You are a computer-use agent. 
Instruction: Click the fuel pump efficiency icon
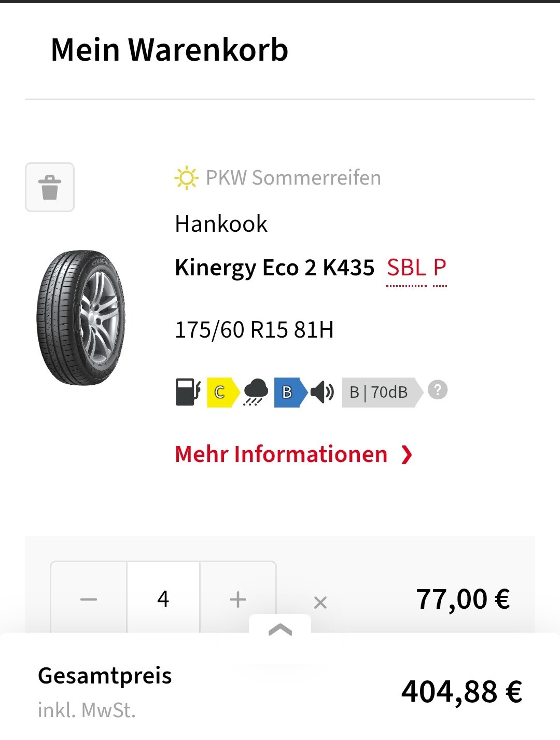coord(188,392)
